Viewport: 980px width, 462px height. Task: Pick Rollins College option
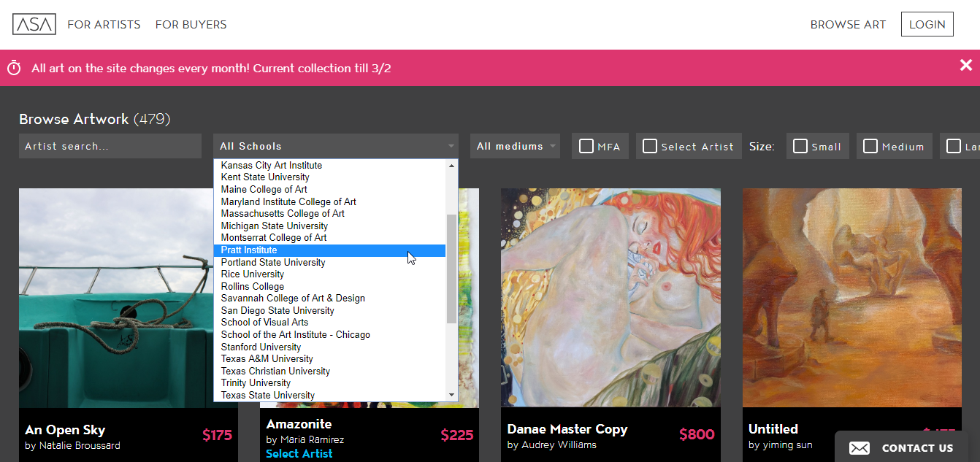pos(329,287)
